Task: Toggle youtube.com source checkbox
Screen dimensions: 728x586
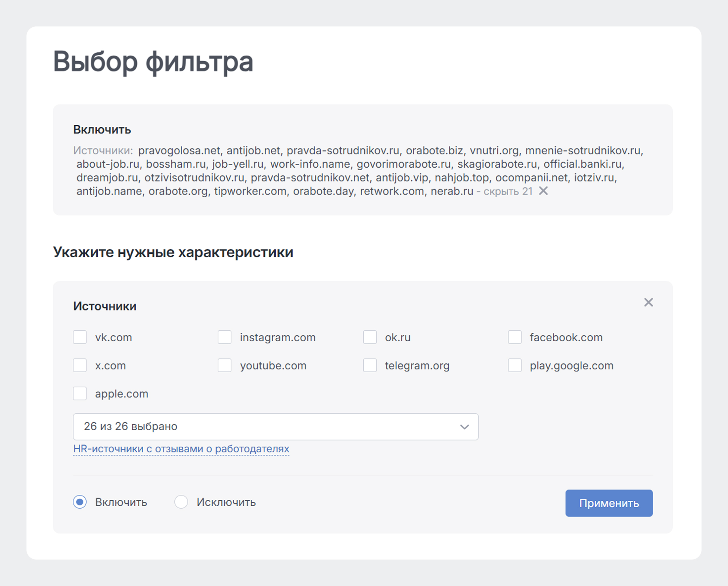Action: point(225,365)
